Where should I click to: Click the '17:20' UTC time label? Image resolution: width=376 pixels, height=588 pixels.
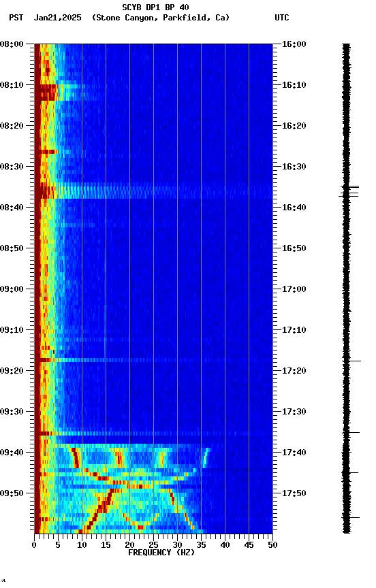click(294, 372)
